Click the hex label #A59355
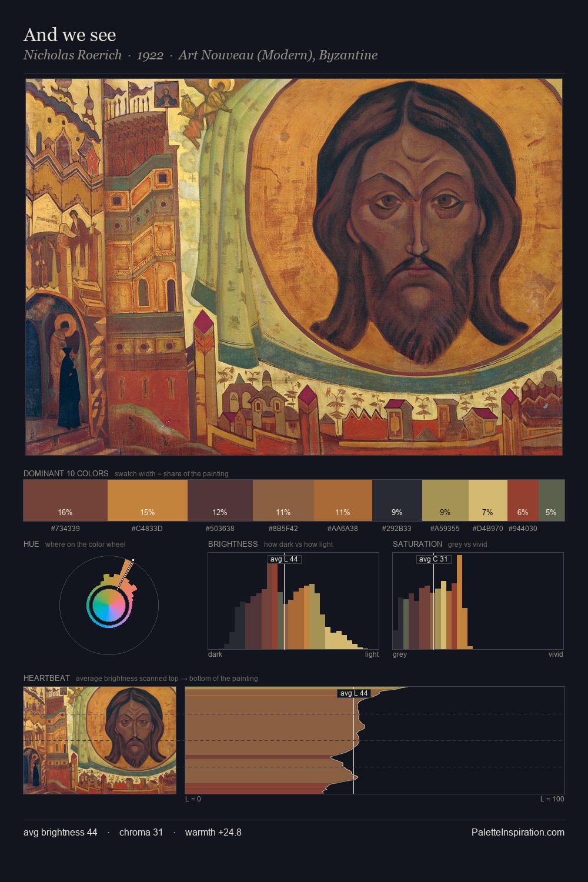The image size is (588, 882). point(445,528)
